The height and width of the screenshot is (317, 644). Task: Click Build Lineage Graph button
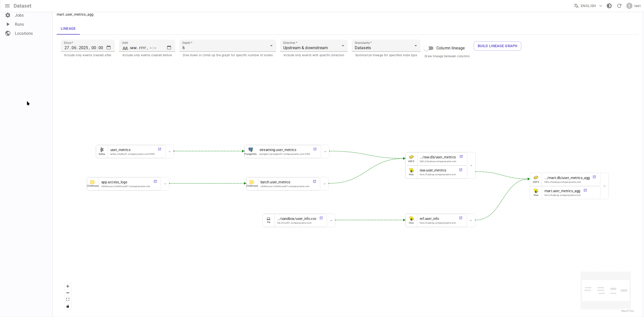[x=497, y=46]
